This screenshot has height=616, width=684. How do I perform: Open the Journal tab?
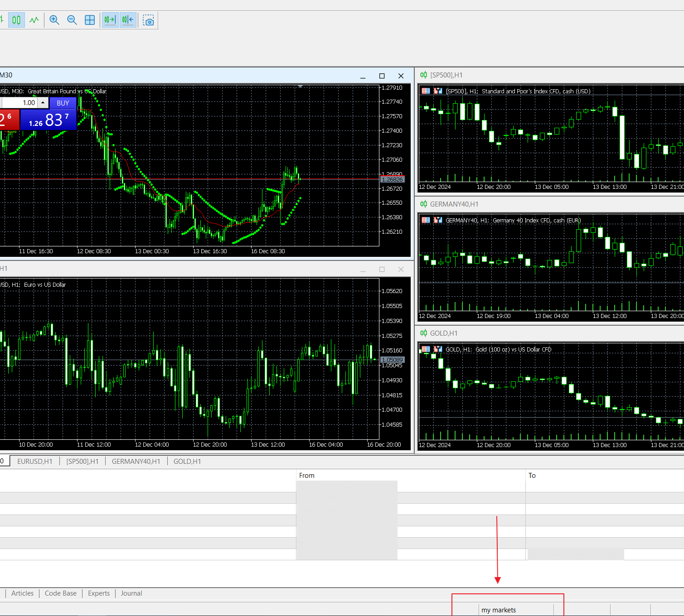click(131, 593)
